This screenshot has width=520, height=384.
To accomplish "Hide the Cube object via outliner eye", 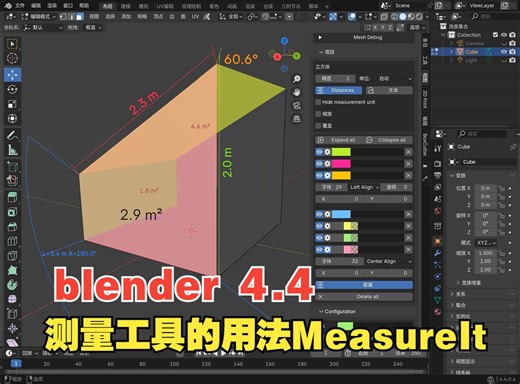I will [x=504, y=52].
